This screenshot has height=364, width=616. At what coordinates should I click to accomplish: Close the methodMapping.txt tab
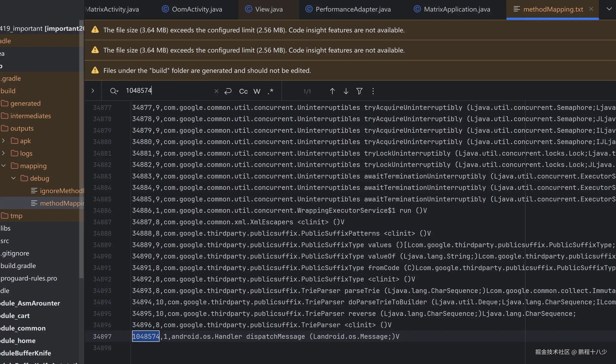click(591, 9)
